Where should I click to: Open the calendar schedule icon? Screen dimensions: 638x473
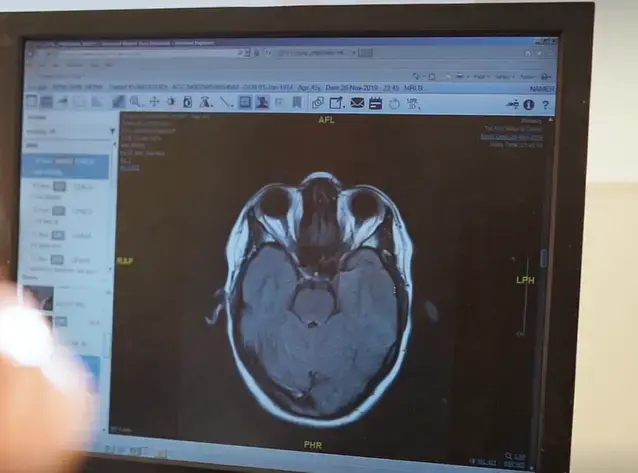[x=376, y=103]
